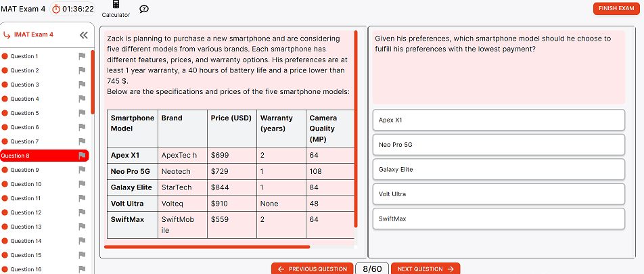Flag Question 1 for review

point(82,56)
